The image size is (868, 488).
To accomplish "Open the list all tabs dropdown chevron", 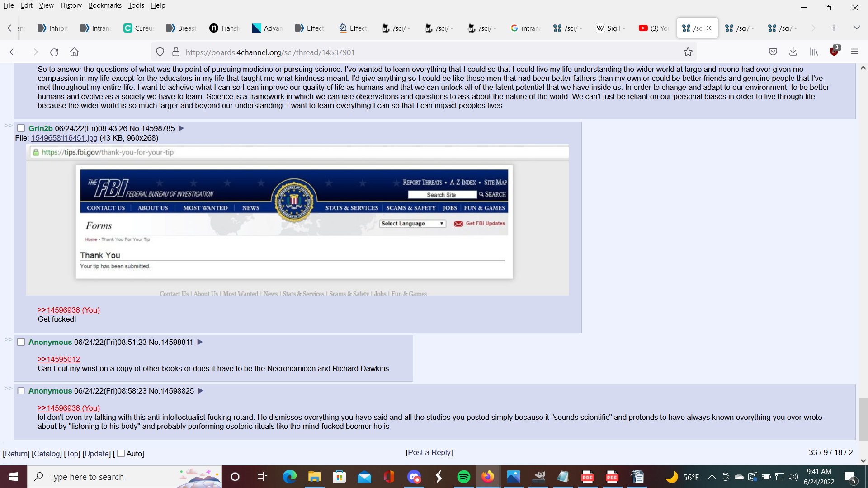I will pyautogui.click(x=856, y=28).
